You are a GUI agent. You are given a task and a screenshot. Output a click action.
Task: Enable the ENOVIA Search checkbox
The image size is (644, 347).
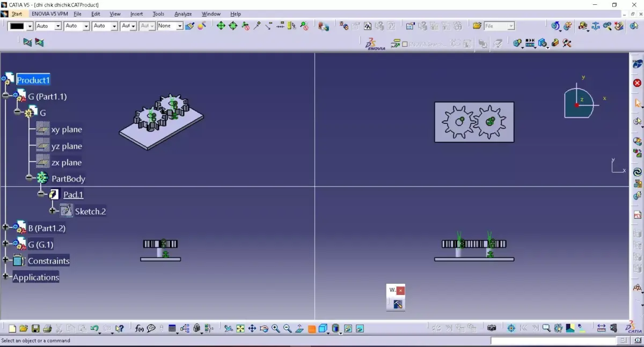click(x=405, y=44)
